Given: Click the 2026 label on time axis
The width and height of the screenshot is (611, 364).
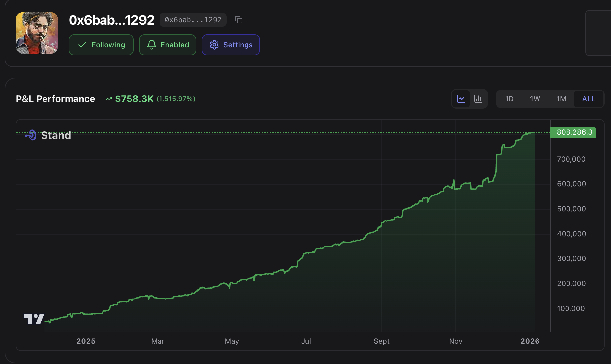Looking at the screenshot, I should tap(530, 341).
